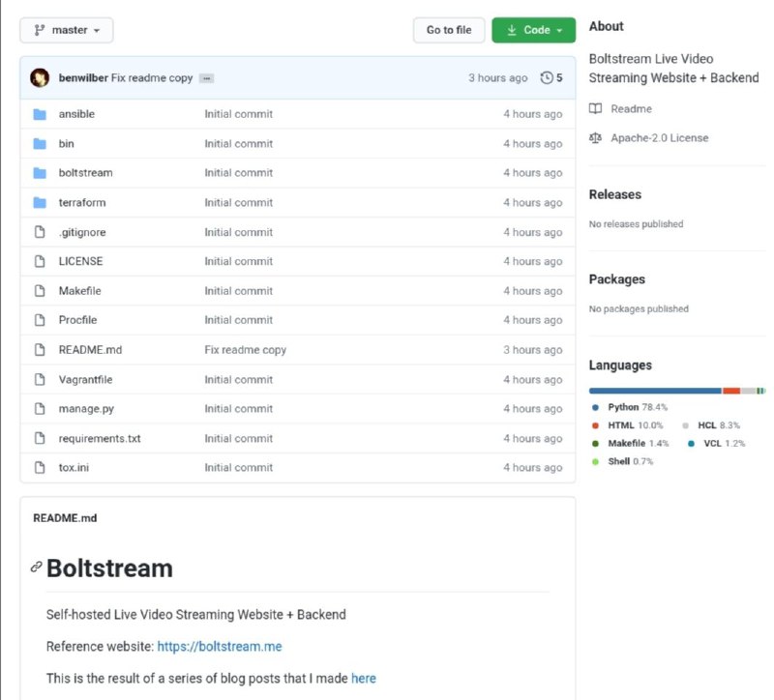Open the manage.py file

86,409
